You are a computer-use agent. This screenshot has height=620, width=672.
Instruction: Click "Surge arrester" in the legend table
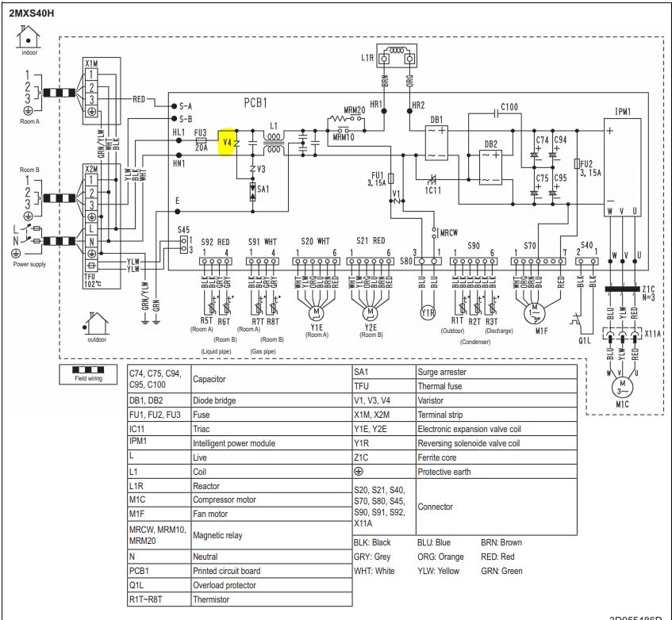click(x=442, y=372)
